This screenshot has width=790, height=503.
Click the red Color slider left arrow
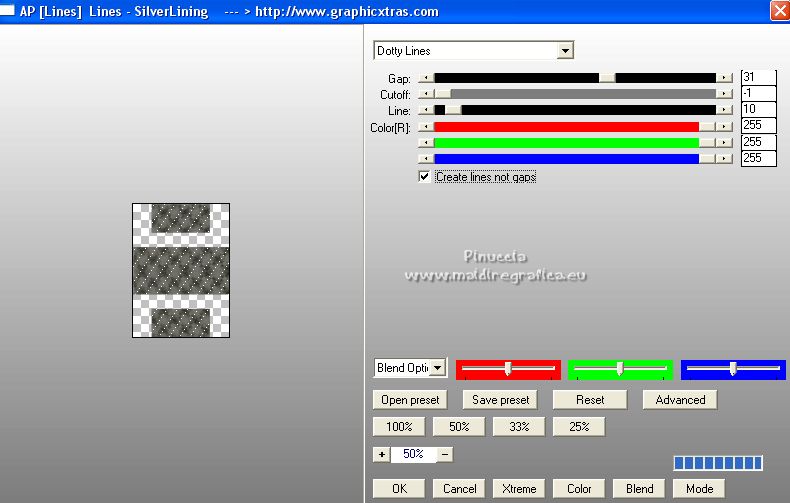426,127
